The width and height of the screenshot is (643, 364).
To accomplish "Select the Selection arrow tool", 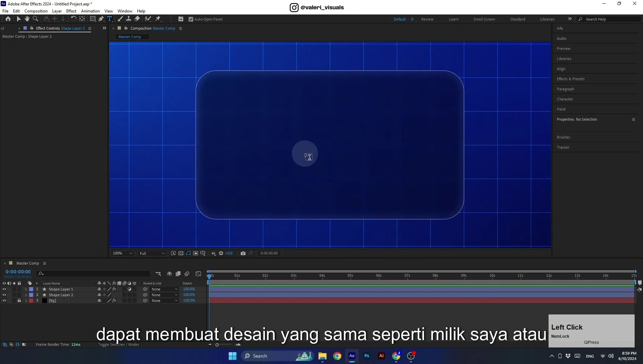I will (19, 19).
